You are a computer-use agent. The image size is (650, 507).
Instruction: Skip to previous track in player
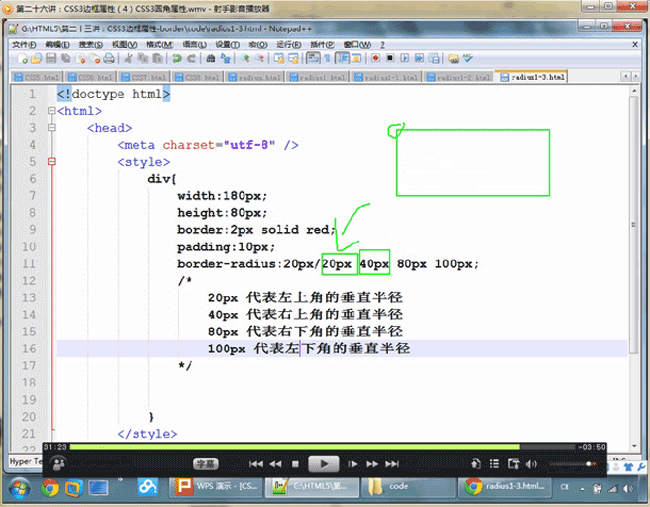click(x=256, y=464)
